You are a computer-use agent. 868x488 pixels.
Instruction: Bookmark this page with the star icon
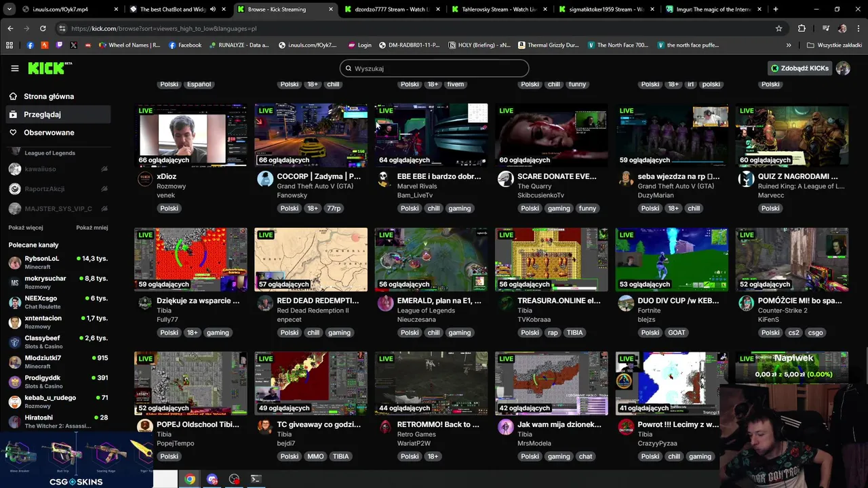(778, 28)
